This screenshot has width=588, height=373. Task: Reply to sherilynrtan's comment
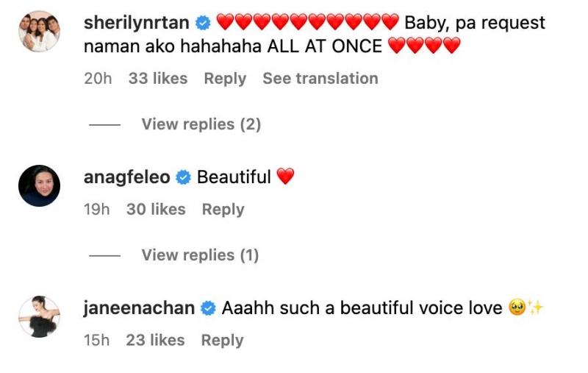[x=225, y=79]
